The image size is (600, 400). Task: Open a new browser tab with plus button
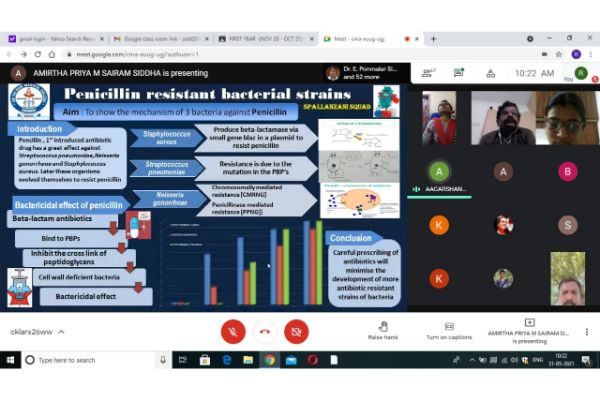point(432,38)
